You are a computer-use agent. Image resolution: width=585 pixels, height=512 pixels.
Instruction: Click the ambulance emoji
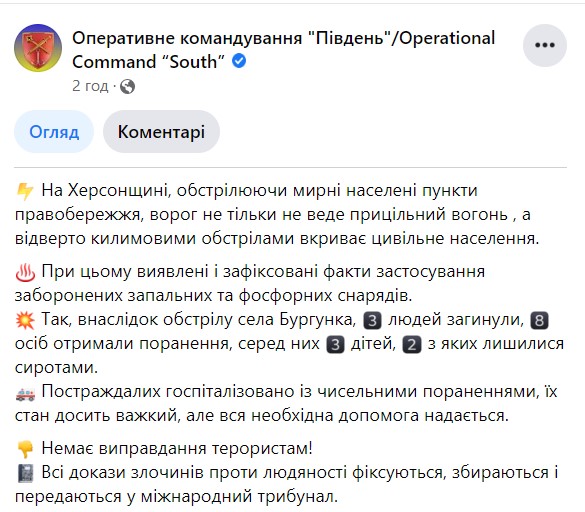[x=25, y=393]
